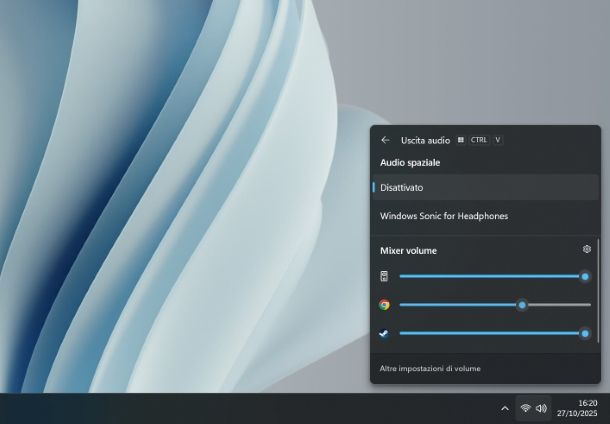610x424 pixels.
Task: Click the Windows logo key shortcut badge
Action: coord(461,140)
